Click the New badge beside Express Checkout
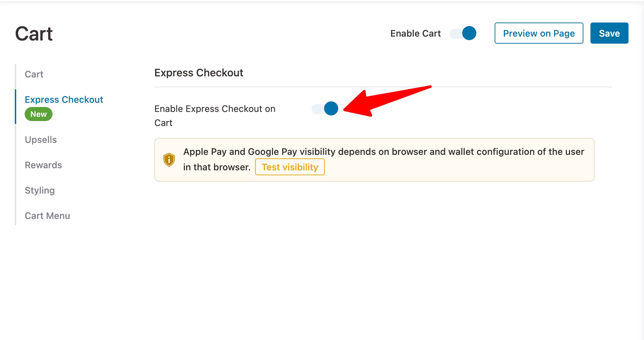The width and height of the screenshot is (644, 340). point(38,114)
